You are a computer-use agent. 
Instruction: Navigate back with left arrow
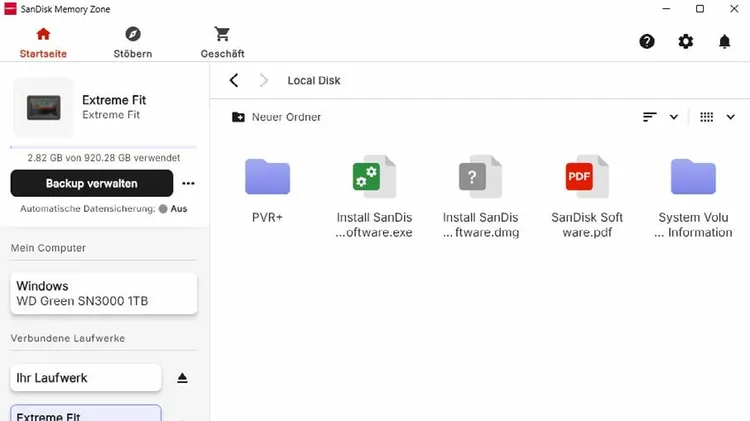(x=234, y=80)
